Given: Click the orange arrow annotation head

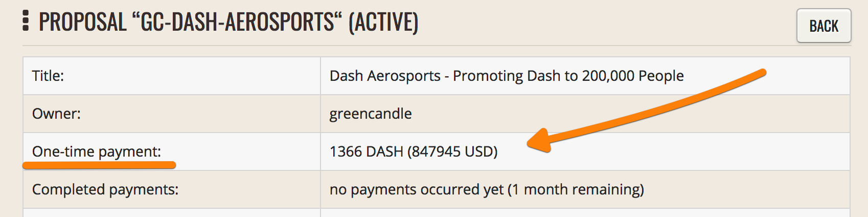Looking at the screenshot, I should (x=540, y=140).
